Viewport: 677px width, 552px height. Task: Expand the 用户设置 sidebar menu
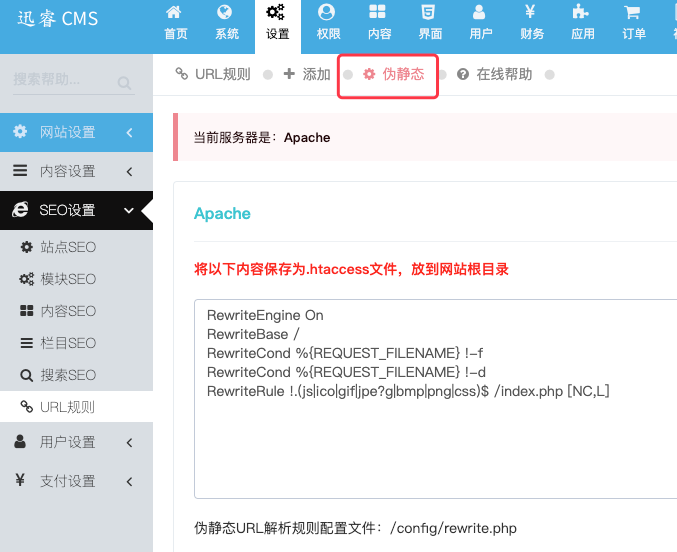point(76,442)
